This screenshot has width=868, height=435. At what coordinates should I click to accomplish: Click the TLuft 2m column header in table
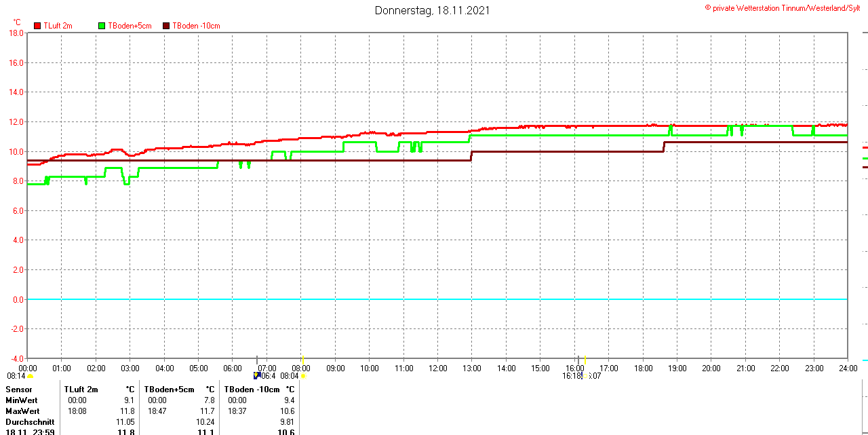(81, 390)
